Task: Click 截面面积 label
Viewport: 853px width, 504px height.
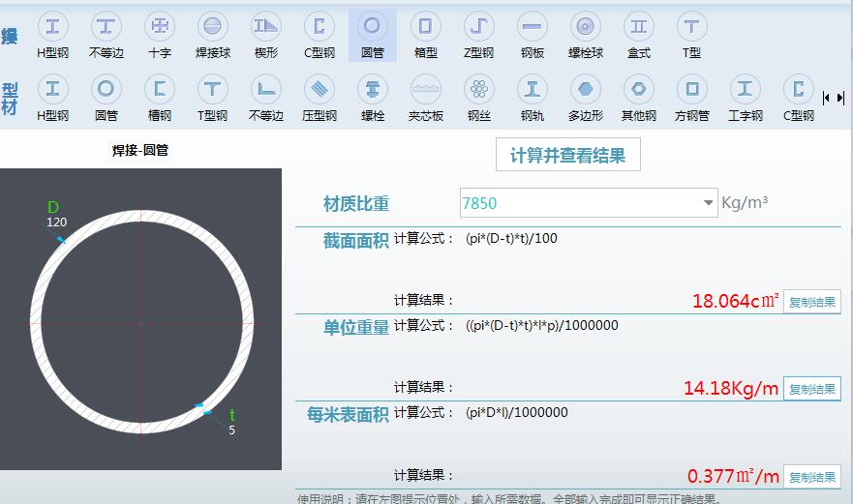Action: tap(355, 240)
